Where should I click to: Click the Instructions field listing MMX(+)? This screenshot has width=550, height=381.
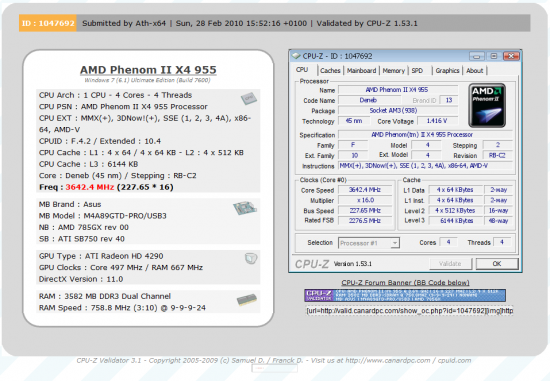tap(425, 166)
